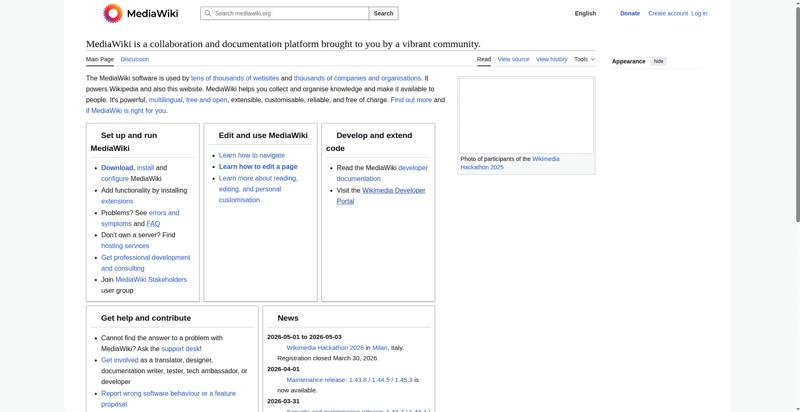Open Learn how to edit a page
800x412 pixels.
pyautogui.click(x=258, y=167)
